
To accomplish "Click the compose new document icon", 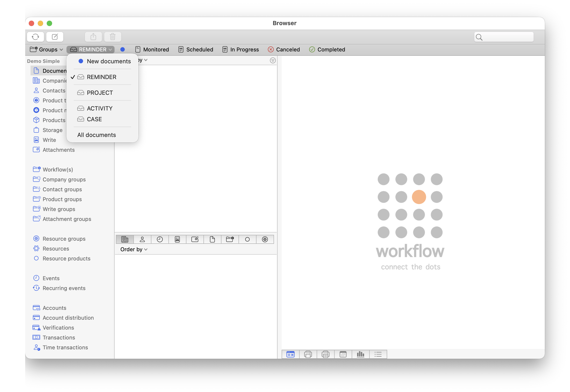I will coord(55,37).
